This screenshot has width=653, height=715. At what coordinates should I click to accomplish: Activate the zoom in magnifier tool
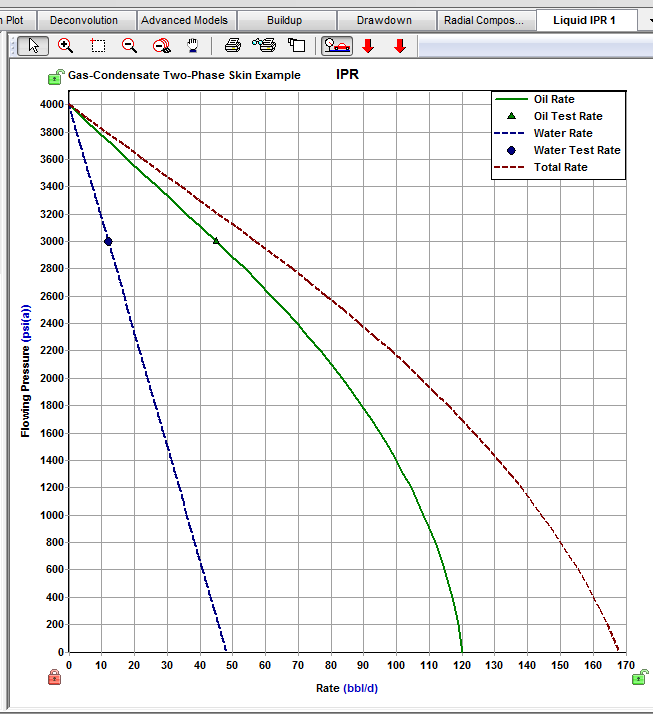[x=66, y=45]
